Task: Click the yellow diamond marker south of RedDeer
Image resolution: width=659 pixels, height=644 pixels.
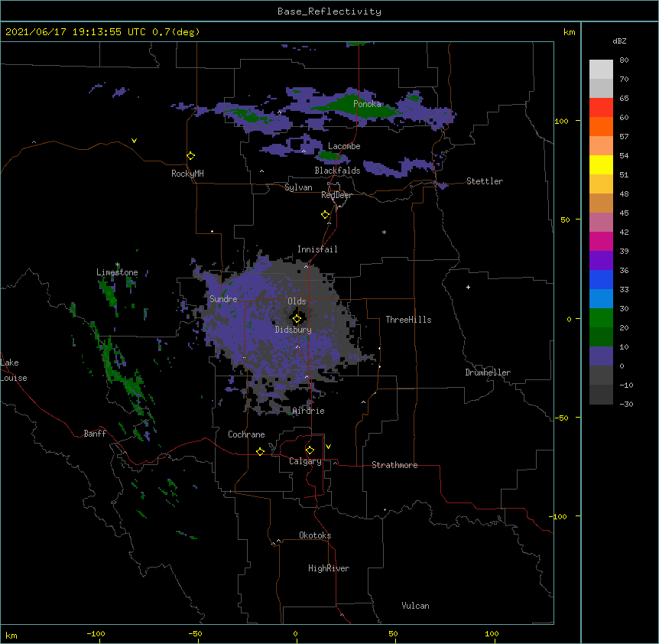Action: pyautogui.click(x=325, y=215)
